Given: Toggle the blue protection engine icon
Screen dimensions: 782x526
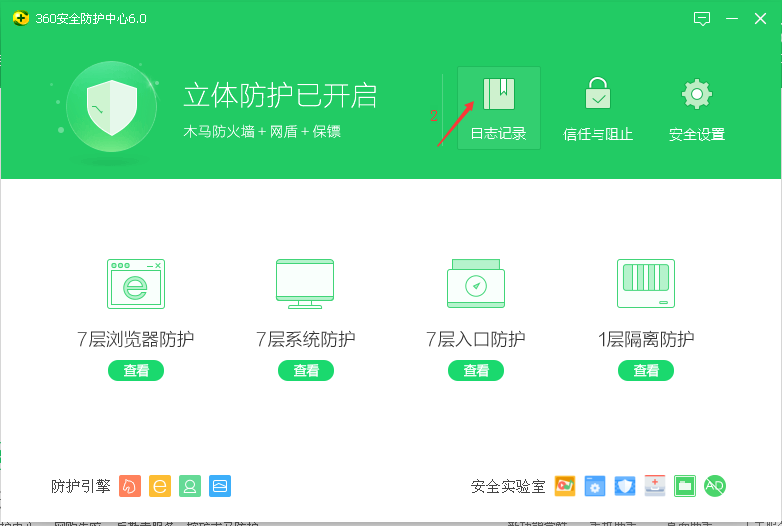Looking at the screenshot, I should [220, 486].
